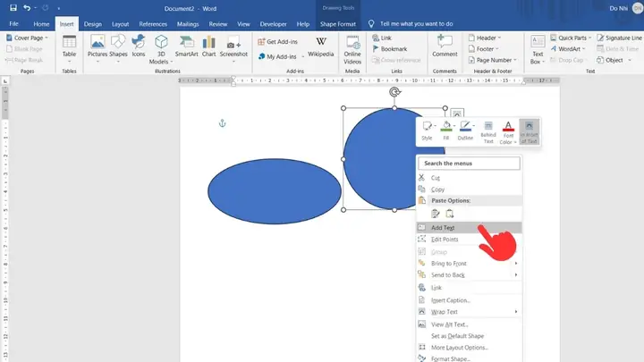644x362 pixels.
Task: Expand the Bring to Front submenu arrow
Action: click(x=516, y=263)
